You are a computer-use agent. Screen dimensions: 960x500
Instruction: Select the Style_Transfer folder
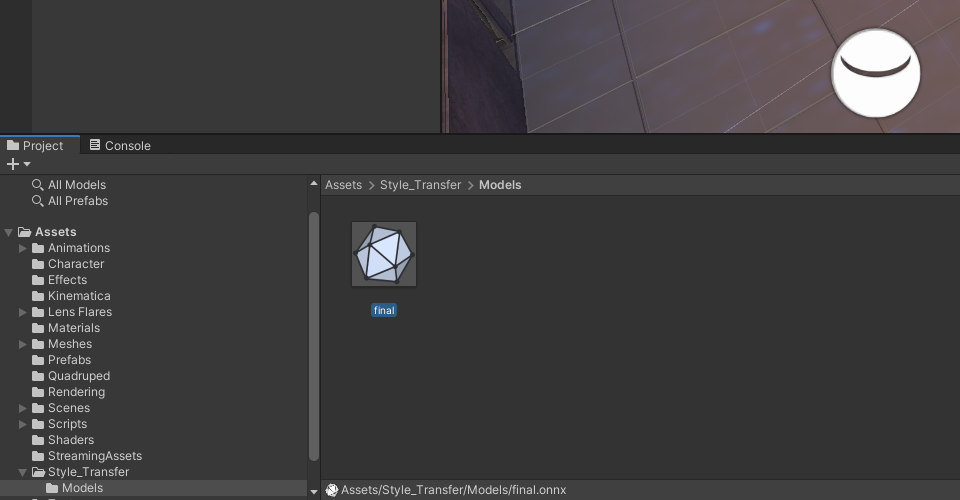point(89,472)
